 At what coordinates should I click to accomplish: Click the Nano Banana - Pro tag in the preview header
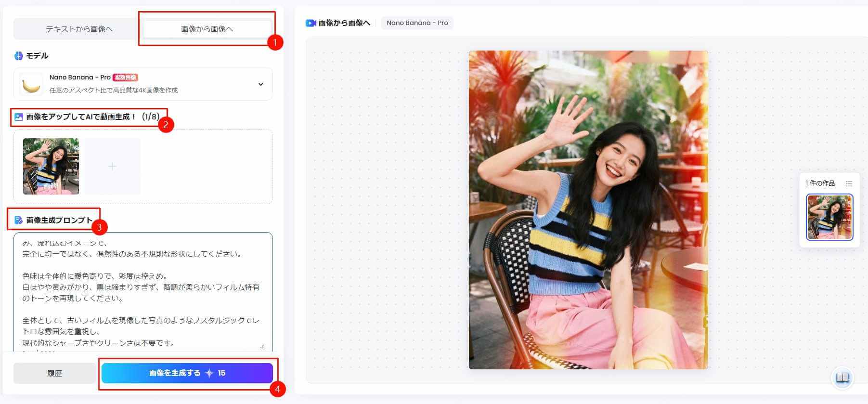point(417,23)
